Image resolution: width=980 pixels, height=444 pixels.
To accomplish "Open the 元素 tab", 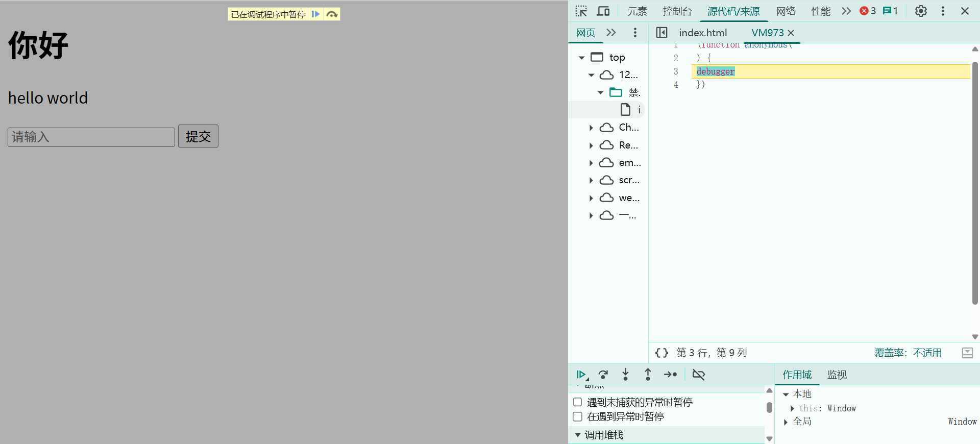I will (637, 11).
